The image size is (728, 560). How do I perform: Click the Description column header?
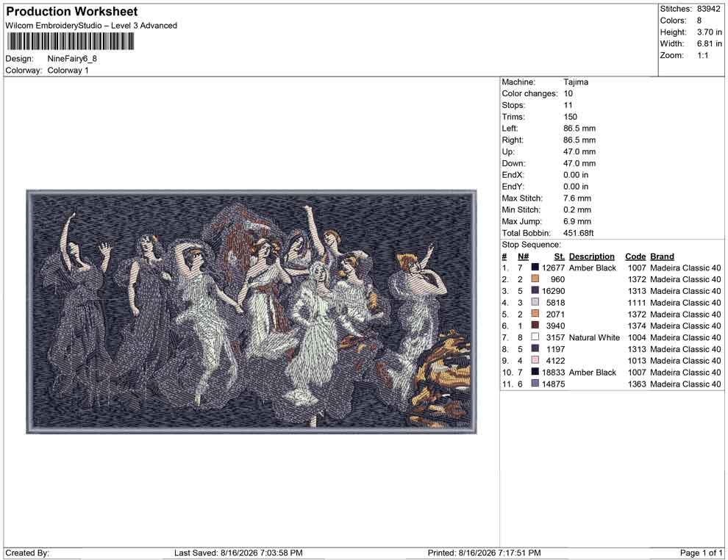[591, 256]
